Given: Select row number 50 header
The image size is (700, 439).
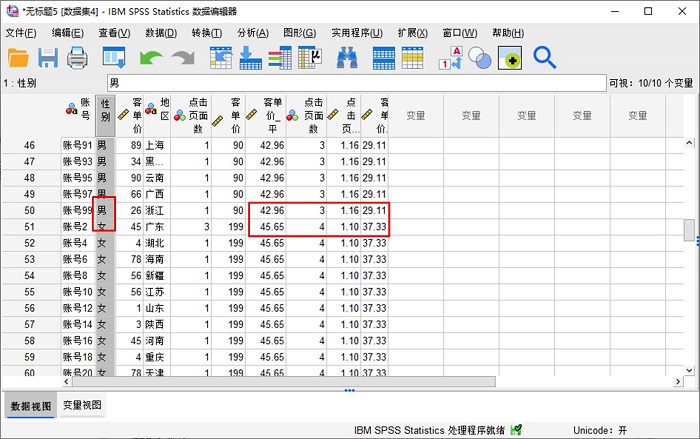Looking at the screenshot, I should 29,210.
